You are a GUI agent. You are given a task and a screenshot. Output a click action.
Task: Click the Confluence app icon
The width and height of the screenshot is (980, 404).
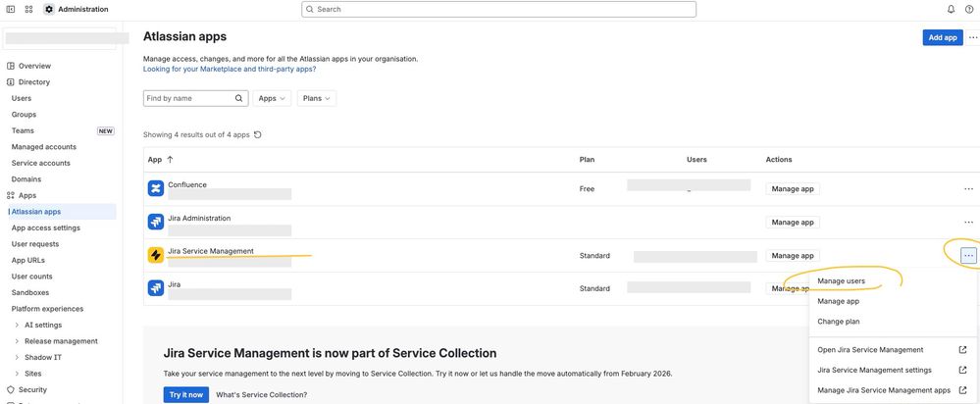tap(156, 188)
